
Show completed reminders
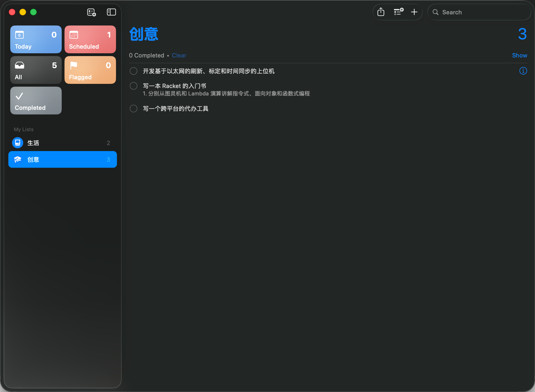click(519, 55)
